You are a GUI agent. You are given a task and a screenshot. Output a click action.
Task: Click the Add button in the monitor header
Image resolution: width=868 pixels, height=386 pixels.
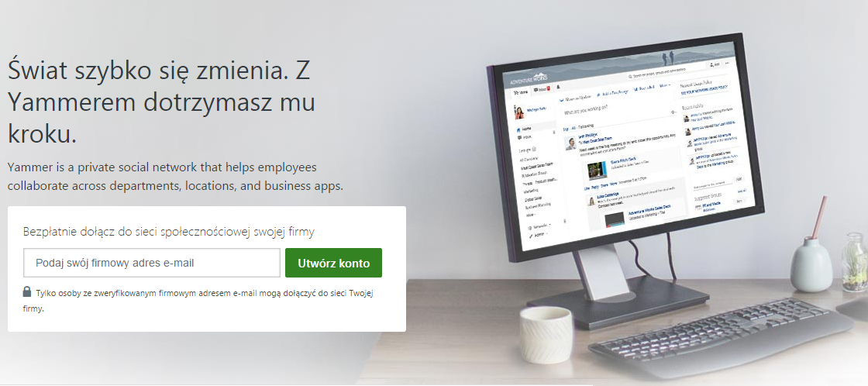pyautogui.click(x=715, y=65)
